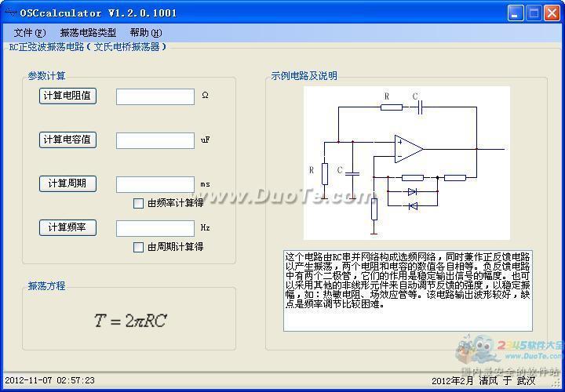Click the 计算电阻值 button
This screenshot has width=565, height=392.
point(67,96)
